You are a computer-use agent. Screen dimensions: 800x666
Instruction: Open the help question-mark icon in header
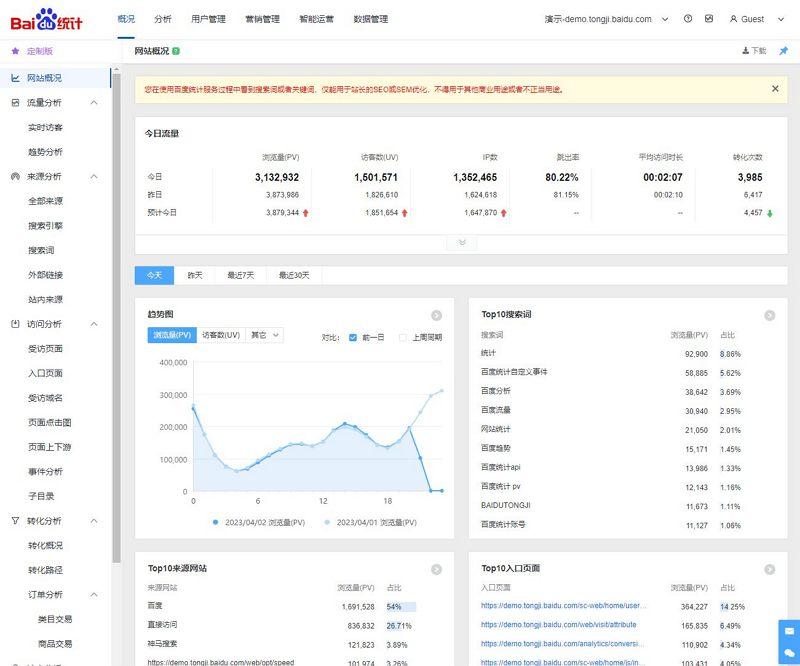pos(688,19)
